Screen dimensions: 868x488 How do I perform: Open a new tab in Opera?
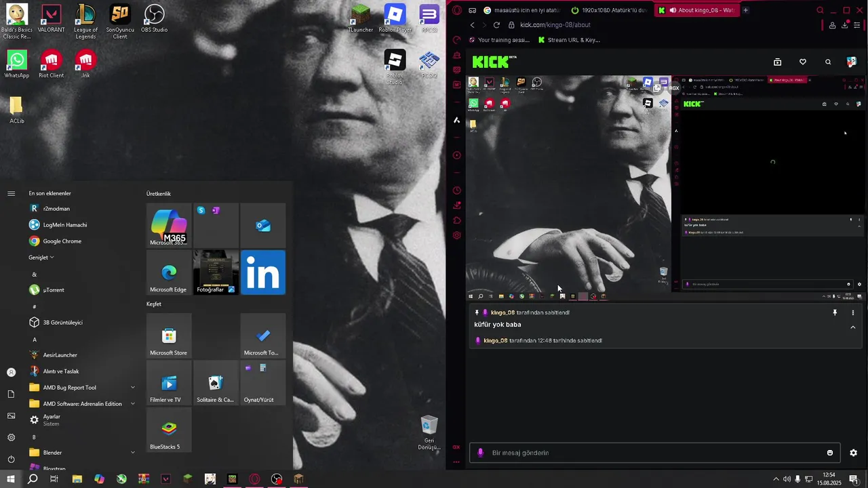[745, 10]
